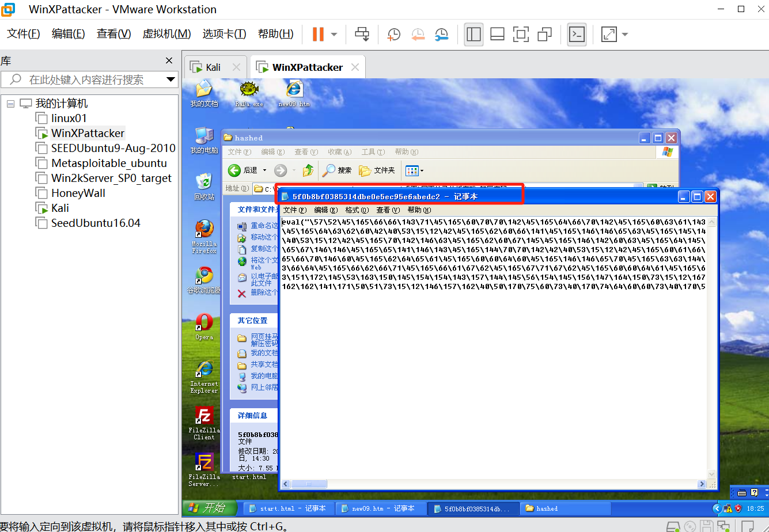Click new09.htm desktop icon
The image size is (769, 532).
point(294,93)
